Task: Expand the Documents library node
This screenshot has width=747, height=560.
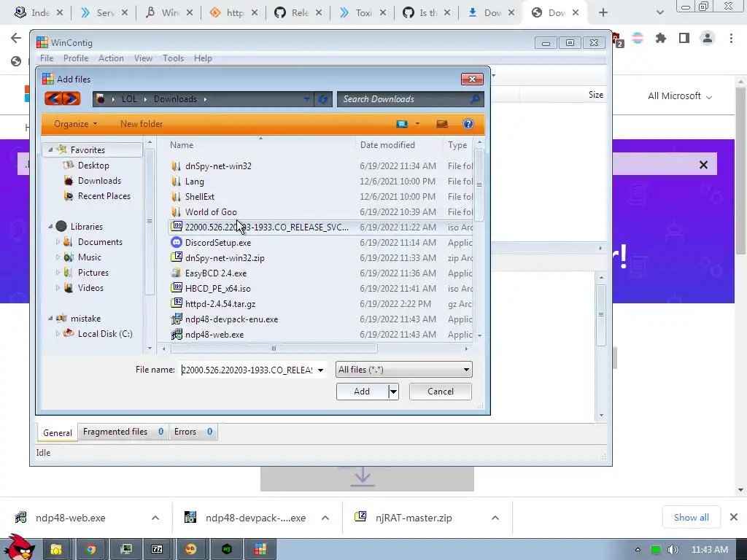Action: click(58, 242)
